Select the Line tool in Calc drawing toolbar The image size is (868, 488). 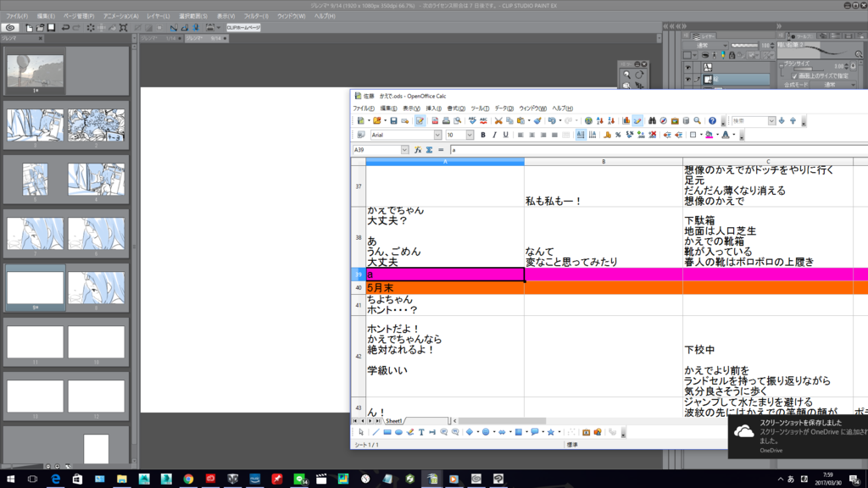click(376, 432)
